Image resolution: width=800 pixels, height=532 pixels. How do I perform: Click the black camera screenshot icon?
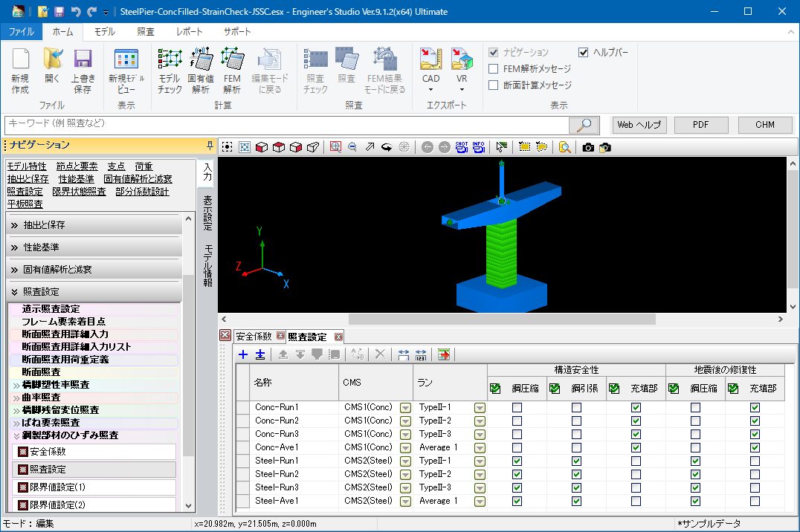588,147
